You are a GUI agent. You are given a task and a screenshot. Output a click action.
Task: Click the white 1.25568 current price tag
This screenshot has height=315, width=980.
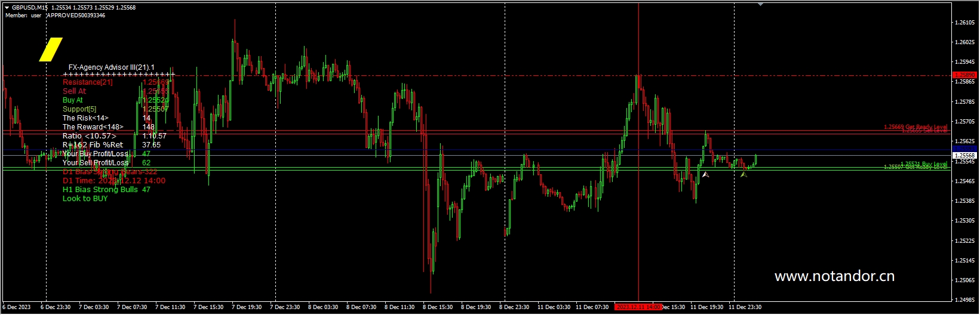click(x=964, y=155)
